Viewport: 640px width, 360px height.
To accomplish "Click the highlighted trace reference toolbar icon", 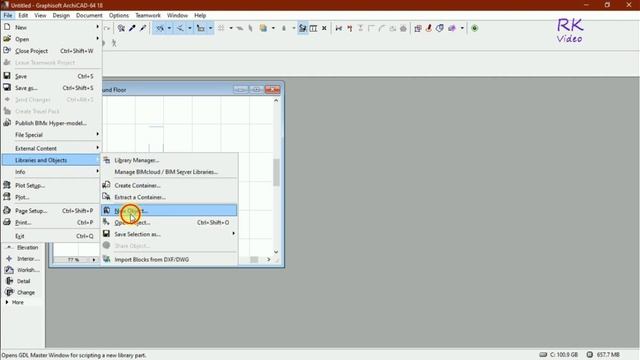I will (x=302, y=28).
